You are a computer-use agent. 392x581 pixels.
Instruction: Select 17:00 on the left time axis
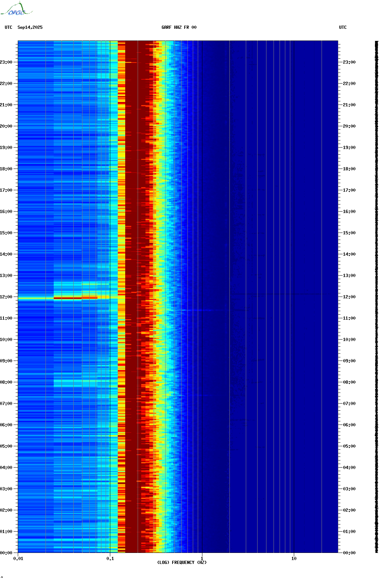(6, 190)
